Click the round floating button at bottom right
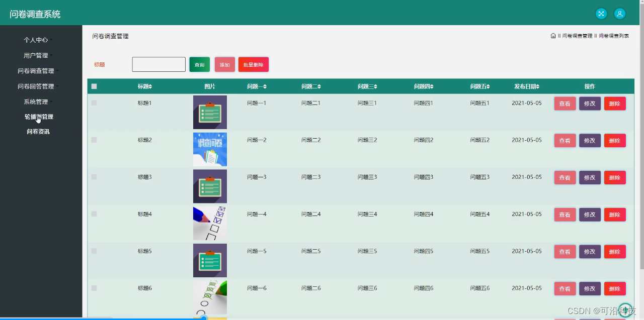Viewport: 644px width, 320px height. (x=625, y=309)
